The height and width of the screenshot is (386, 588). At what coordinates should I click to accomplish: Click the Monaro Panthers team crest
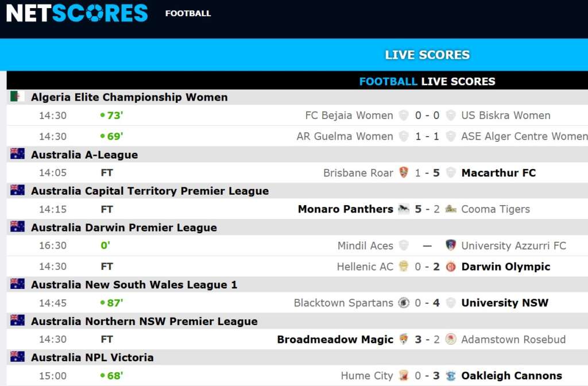click(x=404, y=209)
